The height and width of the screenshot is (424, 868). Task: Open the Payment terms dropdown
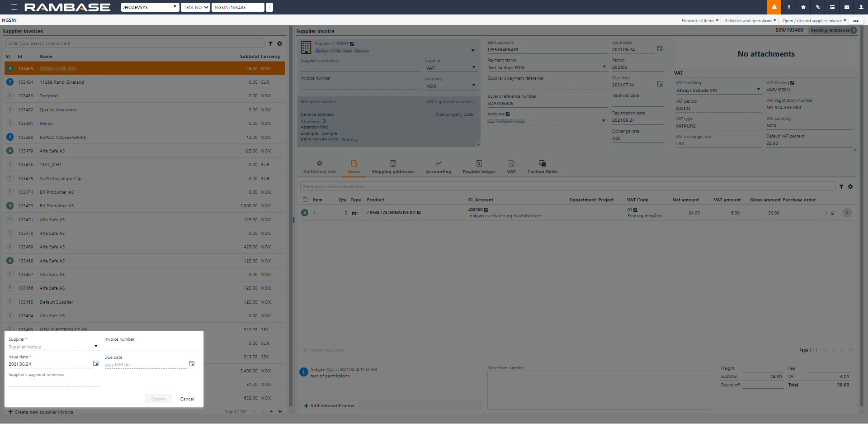604,67
